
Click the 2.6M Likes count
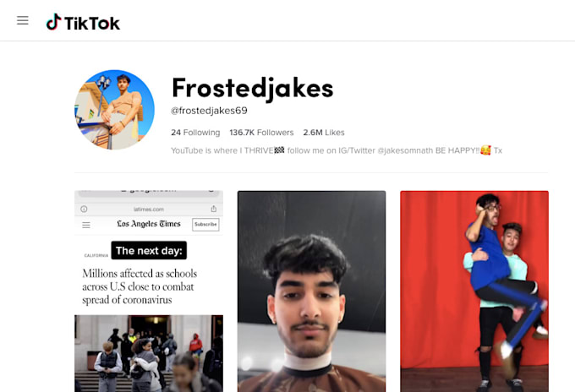(x=324, y=133)
